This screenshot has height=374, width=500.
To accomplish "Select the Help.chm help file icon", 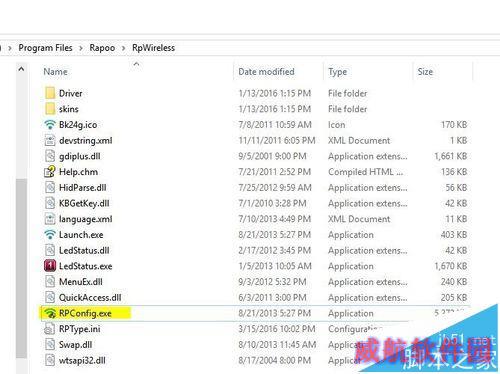I will pyautogui.click(x=50, y=172).
